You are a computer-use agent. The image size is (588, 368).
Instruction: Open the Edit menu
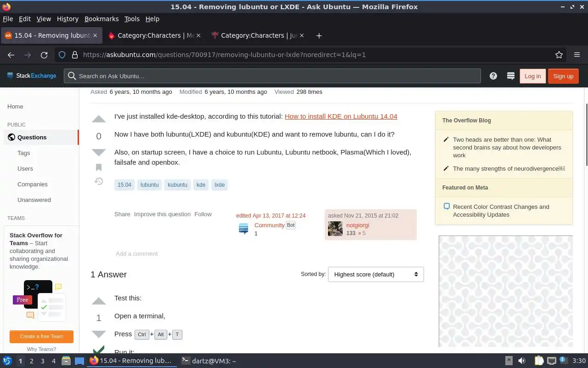click(x=25, y=19)
